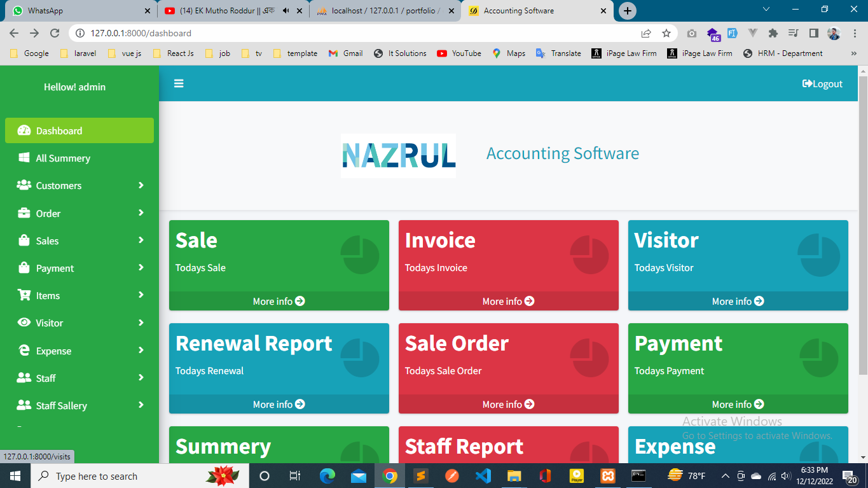868x488 pixels.
Task: Open the Gmail bookmark
Action: [345, 53]
